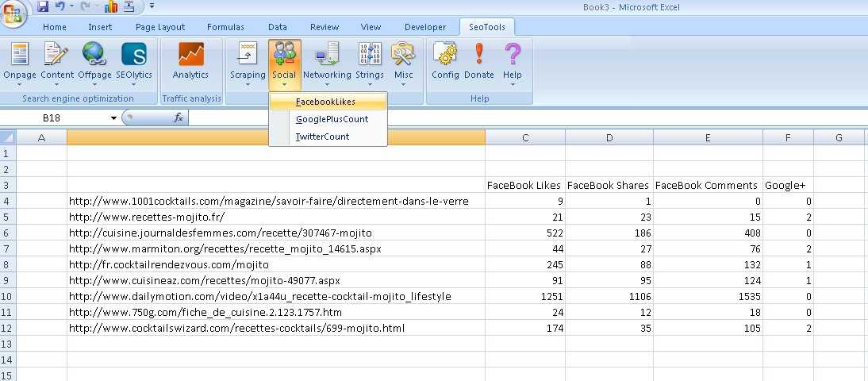This screenshot has width=868, height=381.
Task: Expand the Name Box dropdown arrow
Action: (114, 118)
